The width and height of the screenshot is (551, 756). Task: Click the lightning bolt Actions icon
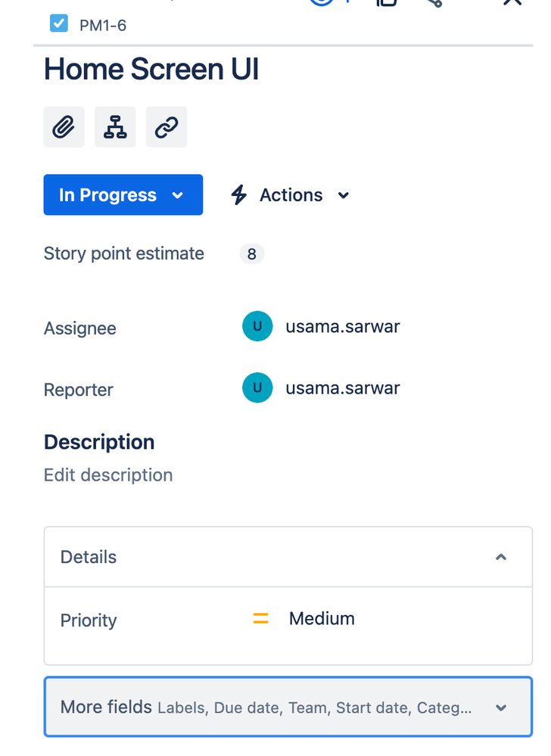238,195
